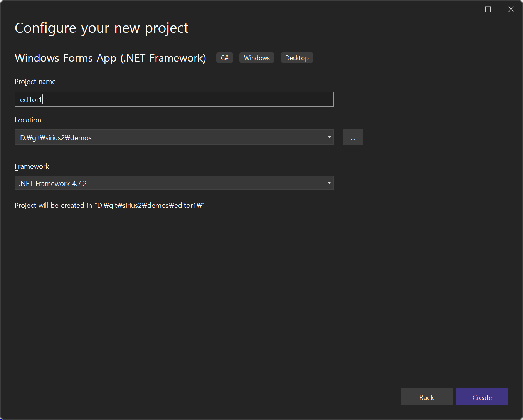
Task: Click the Project name label
Action: (35, 82)
